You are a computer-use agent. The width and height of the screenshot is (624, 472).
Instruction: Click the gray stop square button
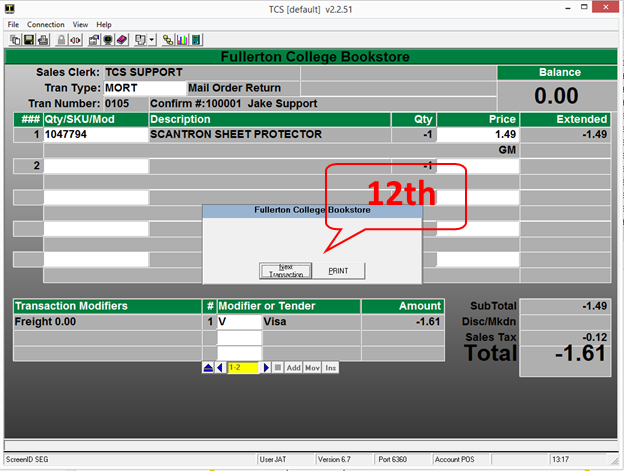pyautogui.click(x=278, y=368)
